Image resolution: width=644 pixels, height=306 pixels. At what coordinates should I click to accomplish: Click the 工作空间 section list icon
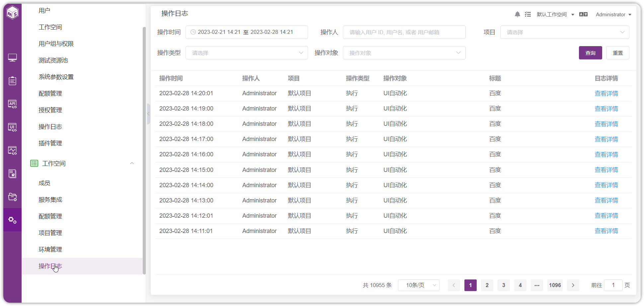click(34, 163)
